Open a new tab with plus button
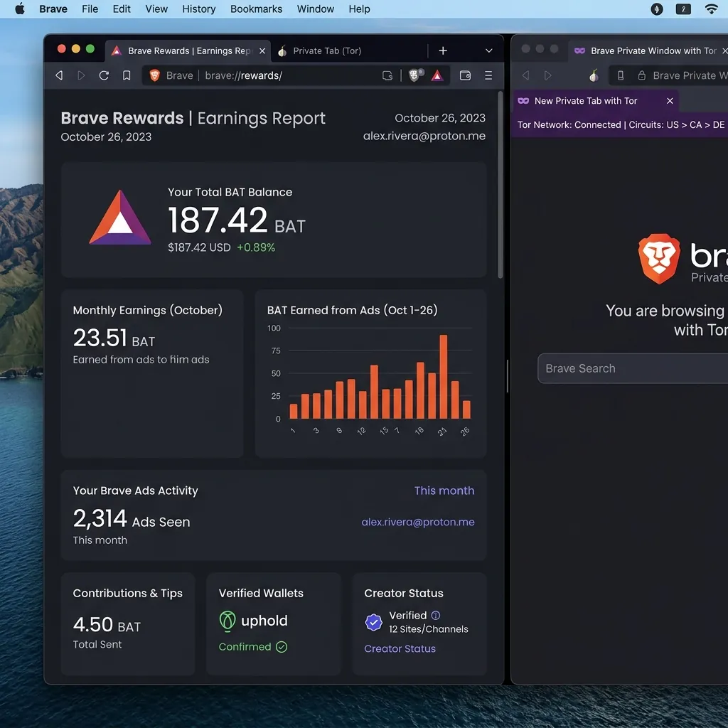Screen dimensions: 728x728 [442, 50]
